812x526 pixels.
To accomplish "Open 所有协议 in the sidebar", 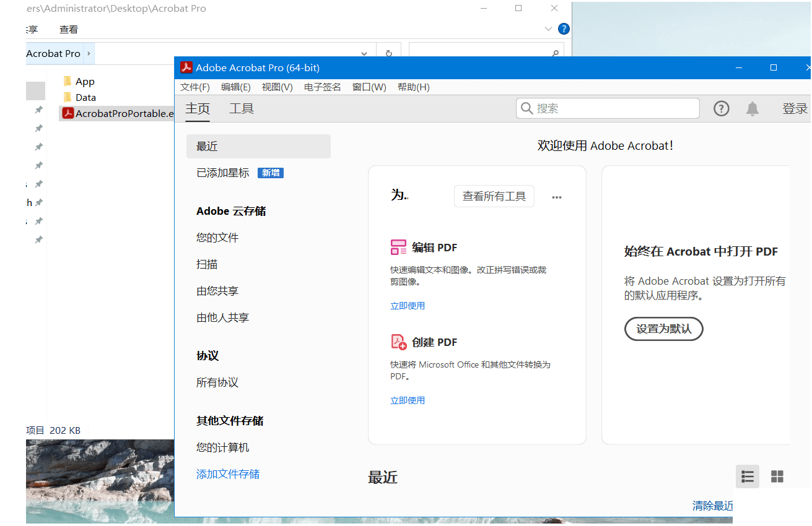I will click(217, 382).
